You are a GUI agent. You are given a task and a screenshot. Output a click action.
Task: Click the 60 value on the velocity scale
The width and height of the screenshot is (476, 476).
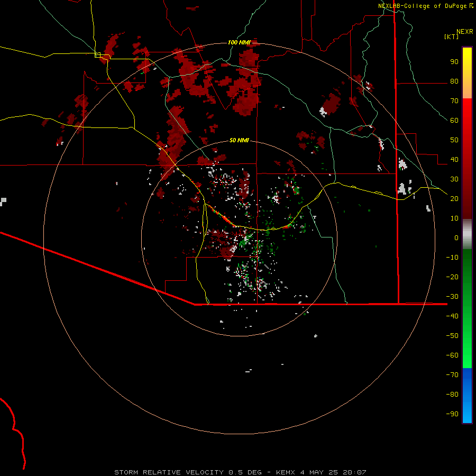[x=454, y=121]
